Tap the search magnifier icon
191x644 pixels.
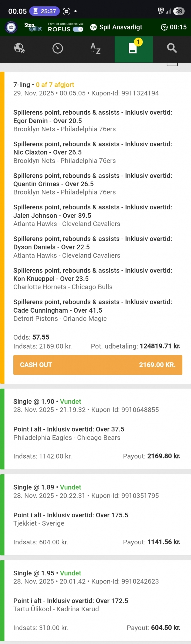(x=172, y=48)
